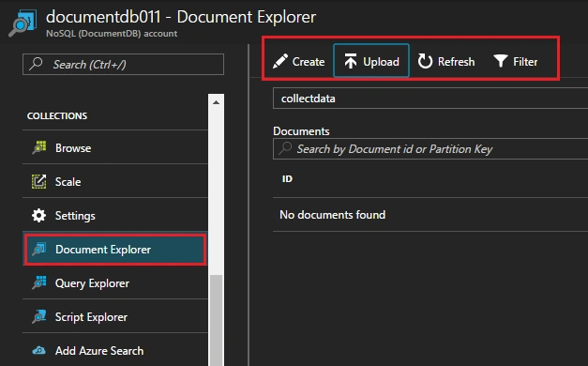Click the Settings gear icon
588x366 pixels.
39,215
